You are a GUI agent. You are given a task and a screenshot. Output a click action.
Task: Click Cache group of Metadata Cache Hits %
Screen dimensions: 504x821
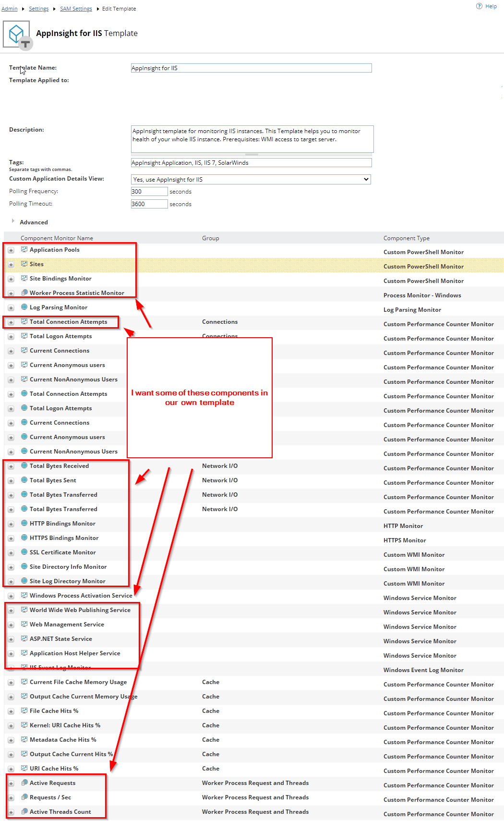click(x=211, y=739)
